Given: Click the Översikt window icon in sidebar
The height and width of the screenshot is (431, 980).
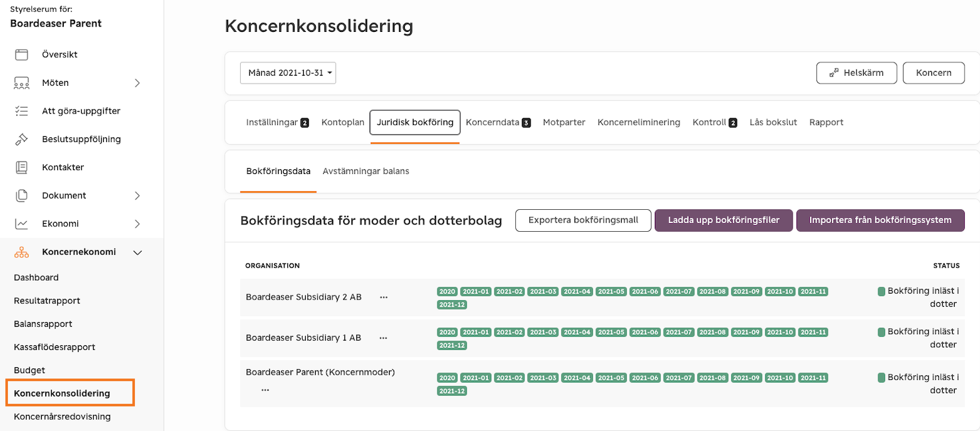Looking at the screenshot, I should [22, 54].
